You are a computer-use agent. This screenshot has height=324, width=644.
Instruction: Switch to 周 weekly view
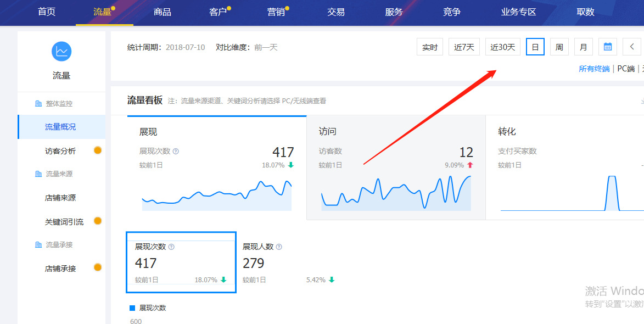tap(559, 47)
